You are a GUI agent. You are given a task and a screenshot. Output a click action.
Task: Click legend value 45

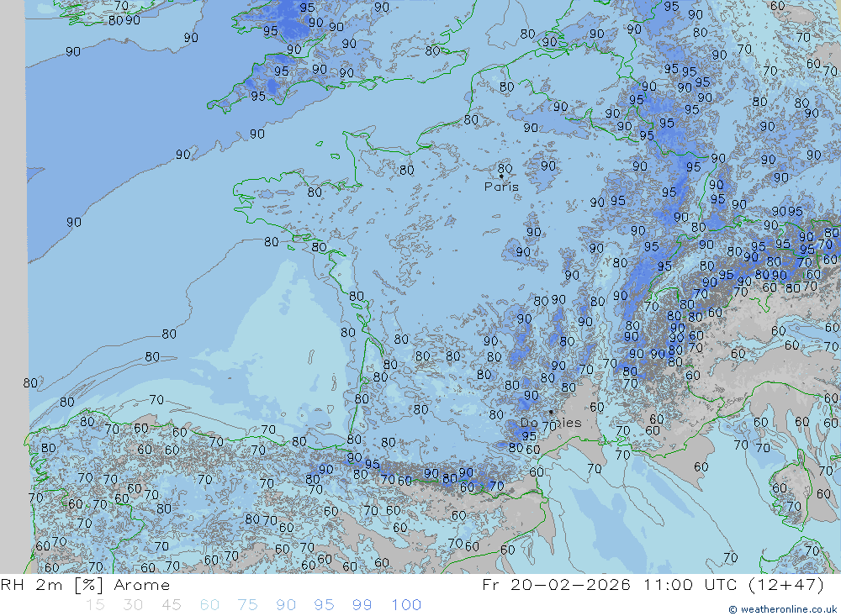171,605
